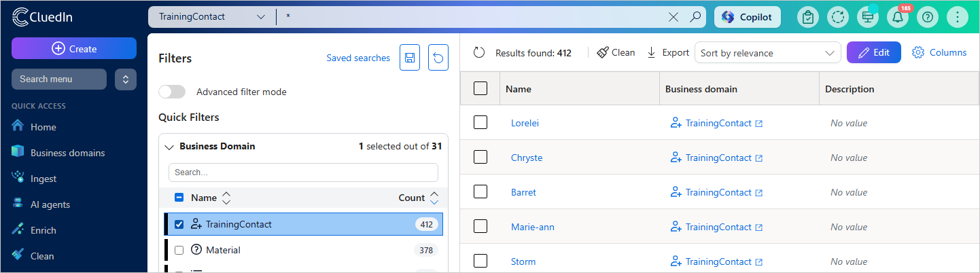This screenshot has width=980, height=273.
Task: Expand the search menu up-down toggle button
Action: click(126, 79)
